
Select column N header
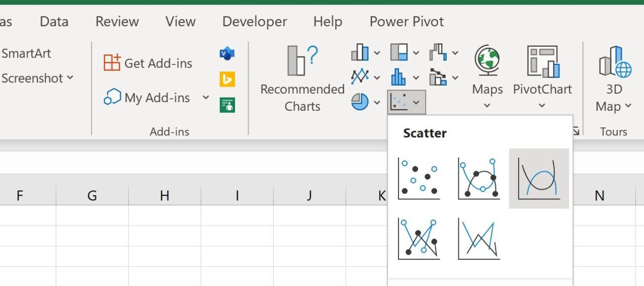[x=599, y=195]
